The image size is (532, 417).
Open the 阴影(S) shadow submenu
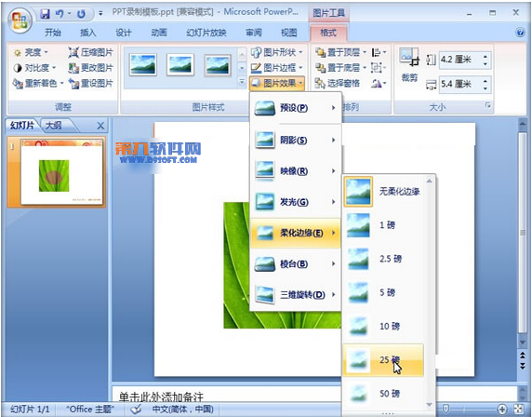pyautogui.click(x=295, y=141)
